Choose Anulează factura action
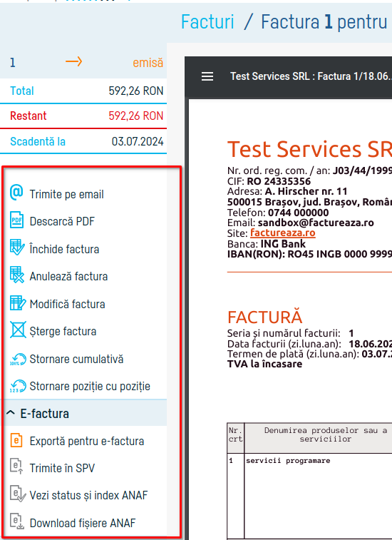 (x=68, y=276)
